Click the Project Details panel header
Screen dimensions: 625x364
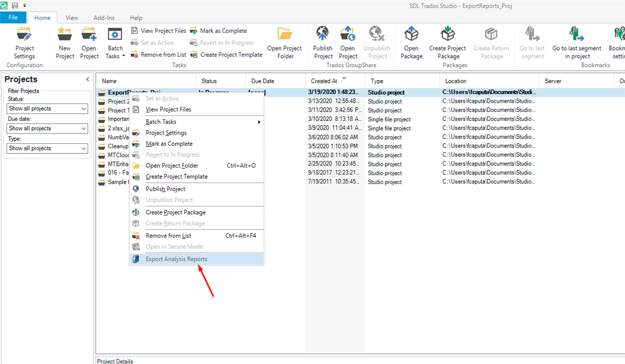click(x=115, y=361)
